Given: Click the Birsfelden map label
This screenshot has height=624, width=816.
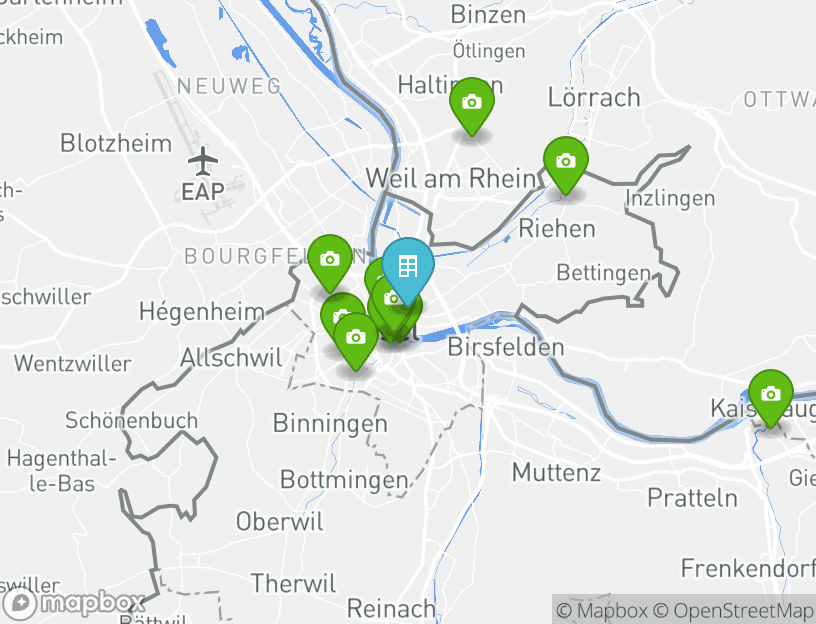Looking at the screenshot, I should point(506,347).
